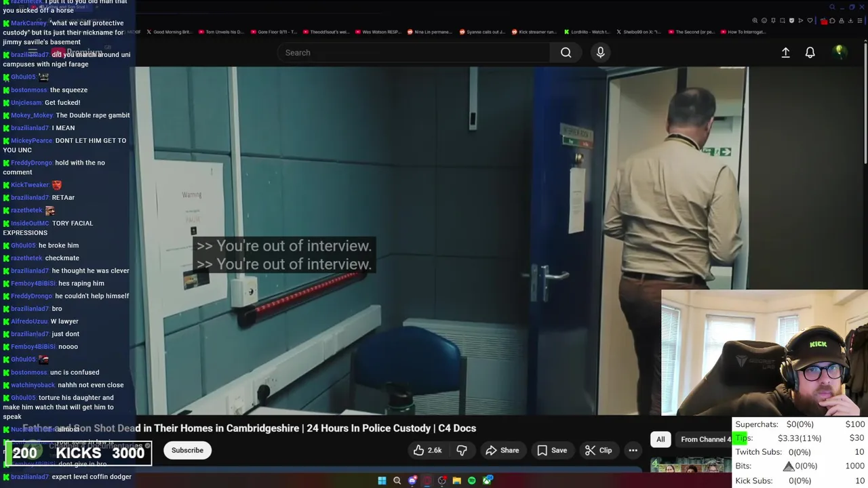
Task: Click Gh0ul05 'he broke him' chat message
Action: 41,245
